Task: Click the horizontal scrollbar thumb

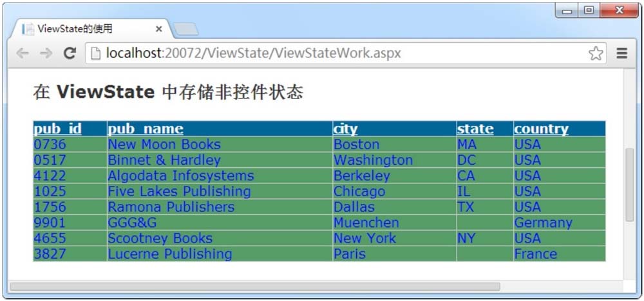Action: tap(254, 286)
